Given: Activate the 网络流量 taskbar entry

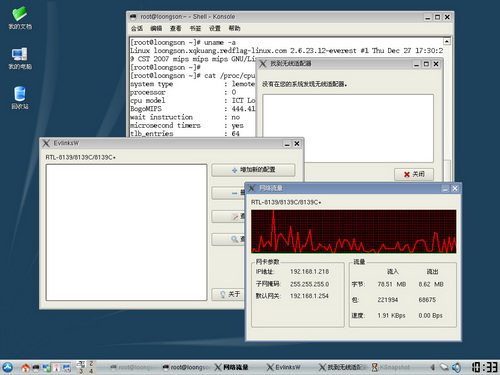Looking at the screenshot, I should 231,367.
